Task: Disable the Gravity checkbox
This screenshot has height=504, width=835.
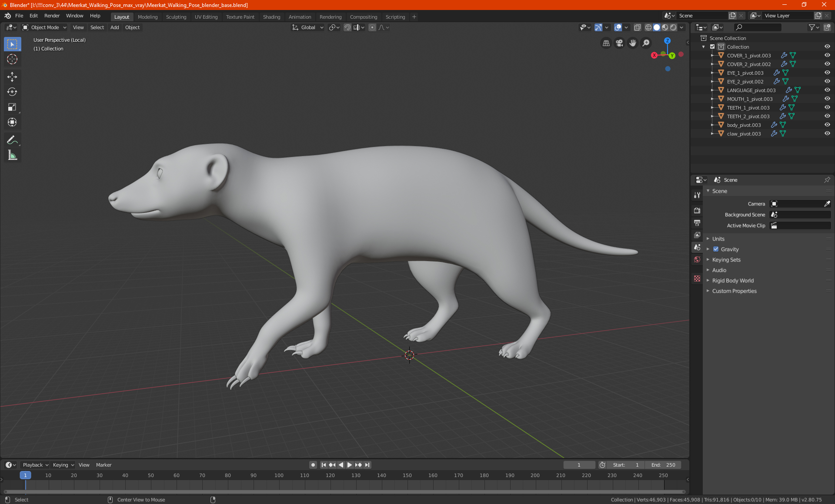Action: [716, 249]
